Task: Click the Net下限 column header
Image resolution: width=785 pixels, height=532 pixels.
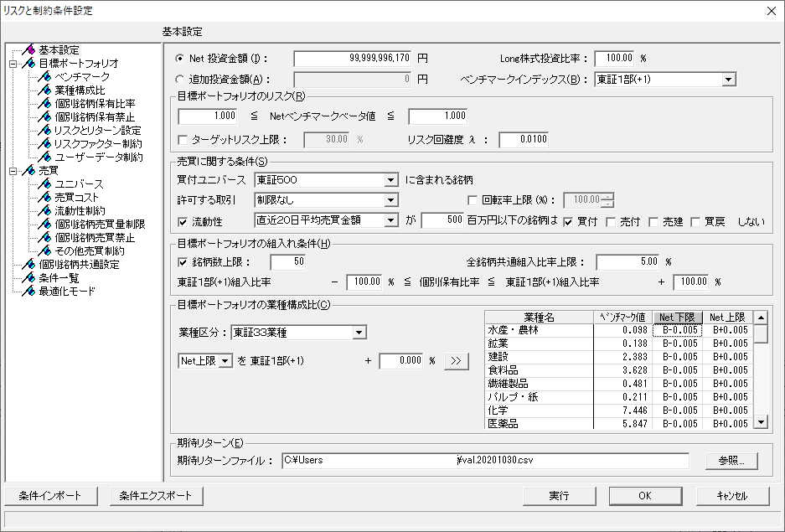Action: (x=677, y=317)
